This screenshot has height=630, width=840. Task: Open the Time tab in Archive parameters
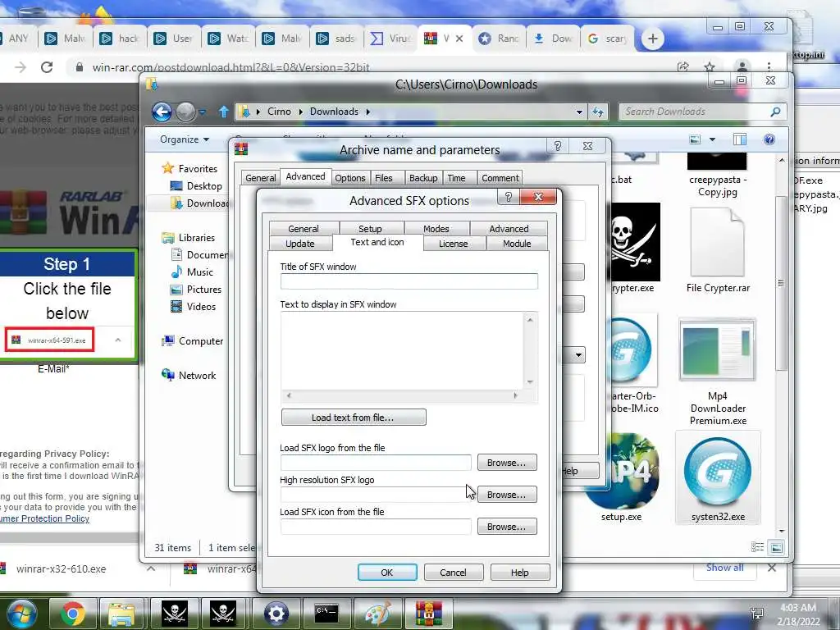click(456, 178)
